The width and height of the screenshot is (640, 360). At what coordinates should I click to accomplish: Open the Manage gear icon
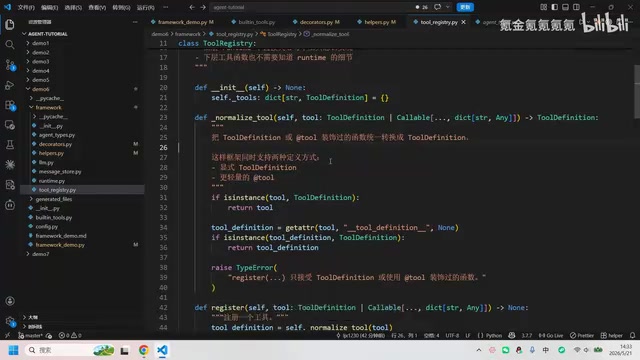click(x=10, y=321)
